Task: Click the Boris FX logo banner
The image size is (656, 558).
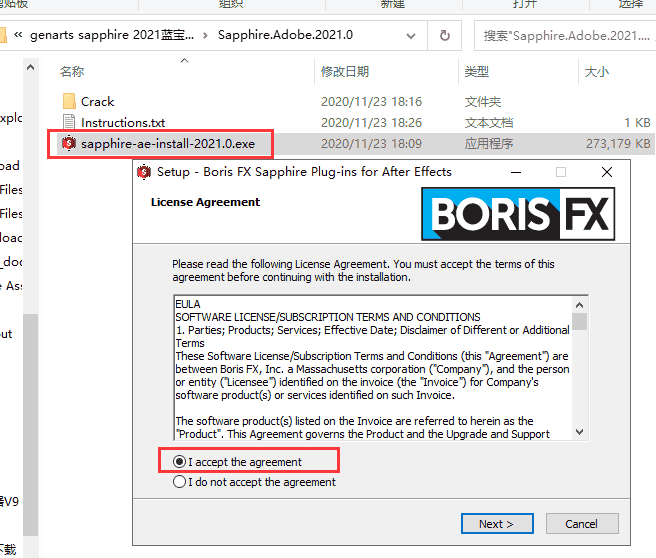Action: (x=518, y=214)
